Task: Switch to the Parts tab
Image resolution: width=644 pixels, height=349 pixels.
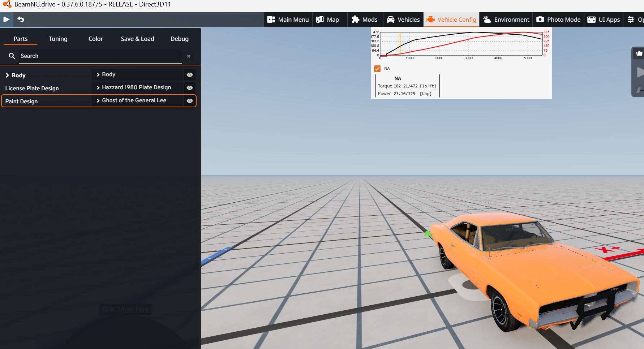Action: 21,39
